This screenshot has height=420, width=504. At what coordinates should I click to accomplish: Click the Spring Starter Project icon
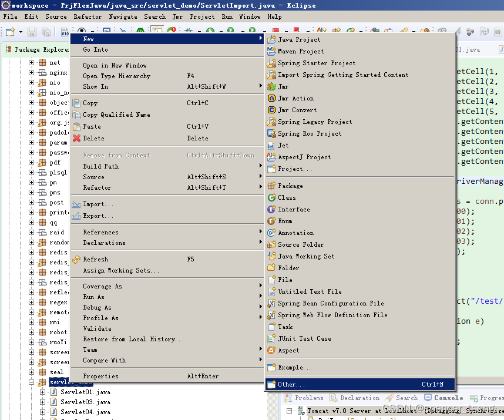pos(271,63)
